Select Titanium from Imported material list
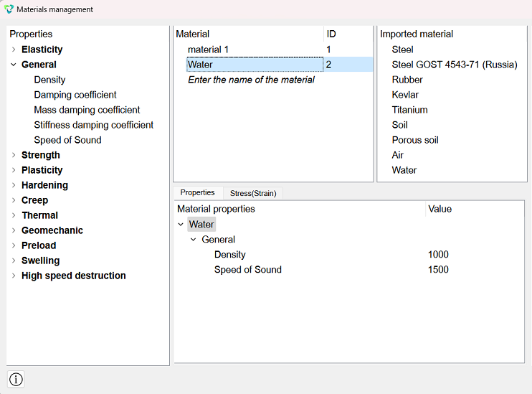This screenshot has width=532, height=394. pos(409,110)
